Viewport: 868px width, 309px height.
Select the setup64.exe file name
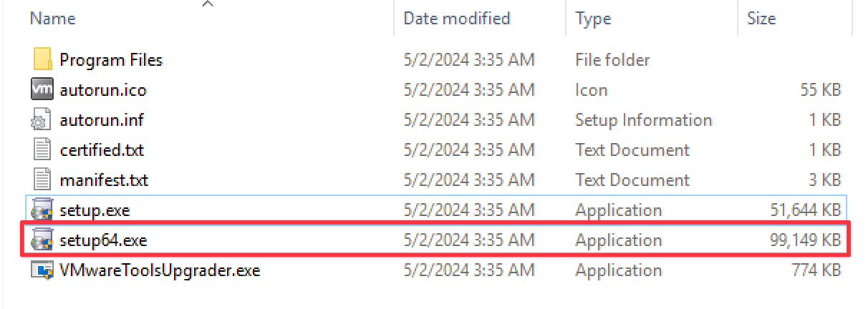coord(104,240)
